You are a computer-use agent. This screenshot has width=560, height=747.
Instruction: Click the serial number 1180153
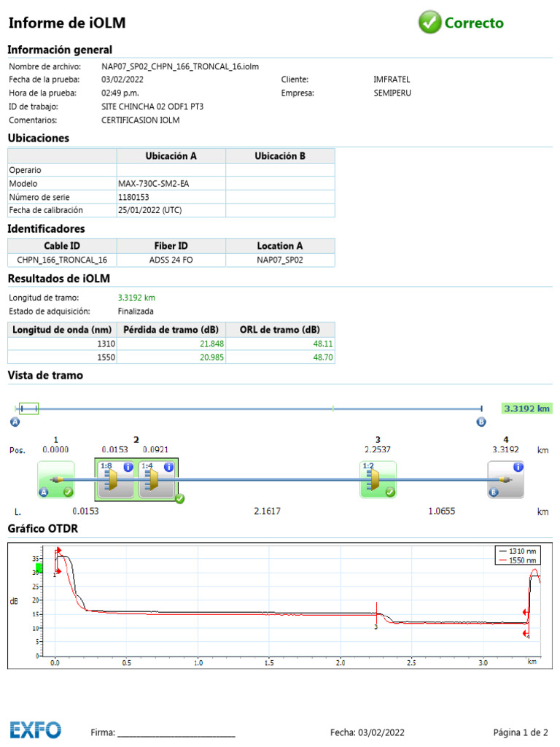click(x=133, y=197)
